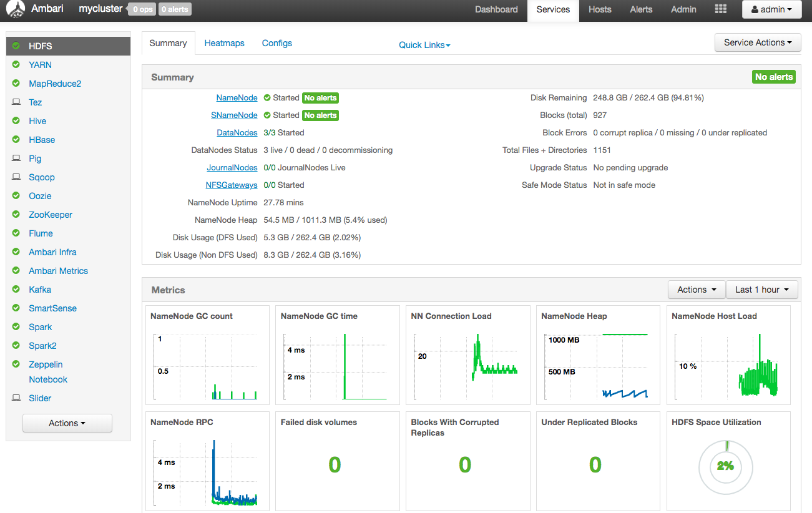Open the SNameNode link
The width and height of the screenshot is (812, 513).
click(234, 115)
